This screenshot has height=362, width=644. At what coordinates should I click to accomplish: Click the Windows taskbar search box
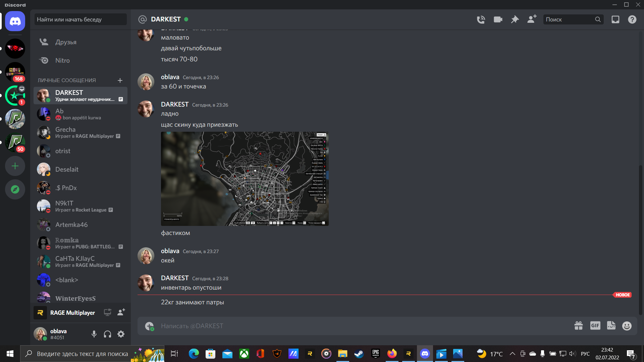(92, 354)
